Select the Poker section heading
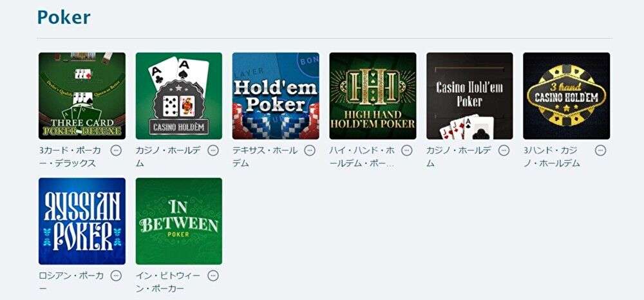Image resolution: width=644 pixels, height=300 pixels. pyautogui.click(x=64, y=17)
